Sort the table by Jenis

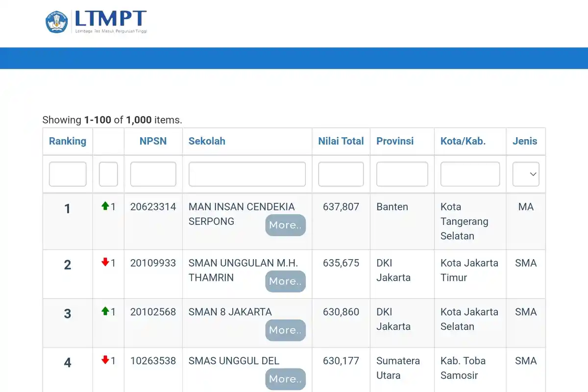[525, 141]
